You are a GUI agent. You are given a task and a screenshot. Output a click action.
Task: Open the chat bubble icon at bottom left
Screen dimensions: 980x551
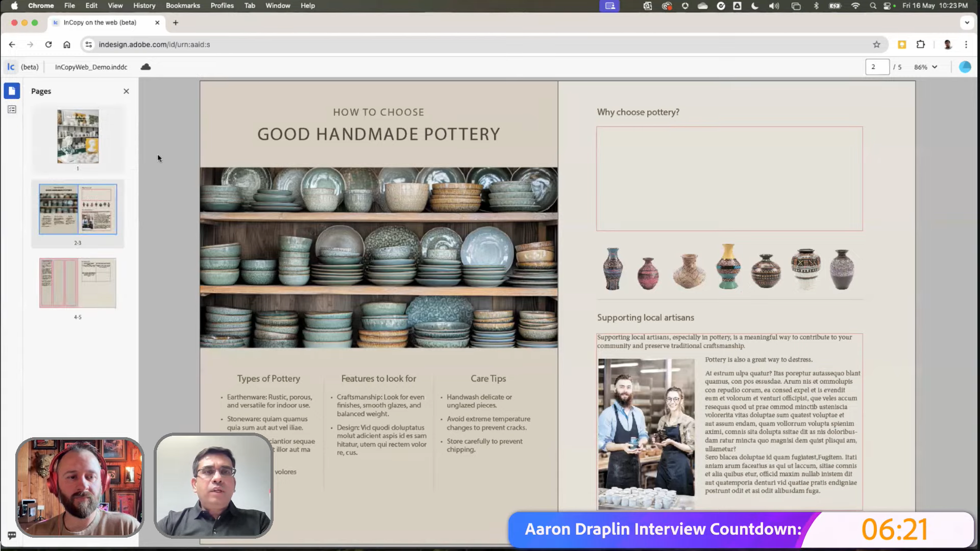pyautogui.click(x=12, y=535)
